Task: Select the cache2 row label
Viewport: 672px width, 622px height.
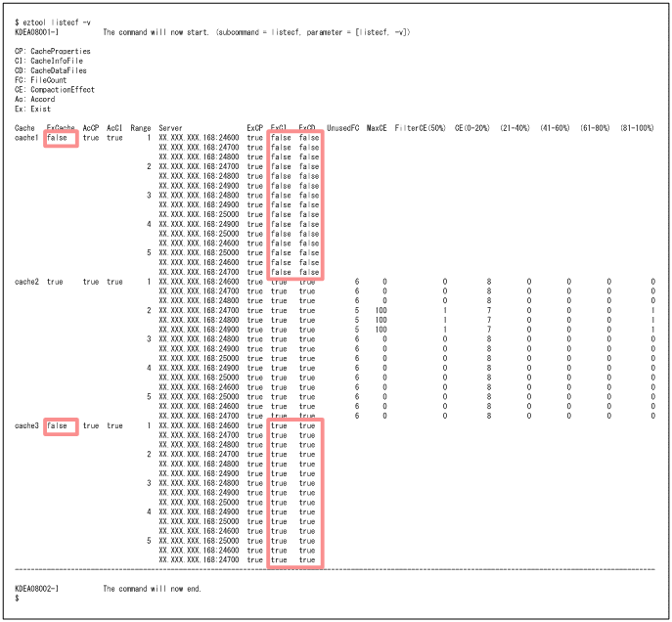Action: [x=26, y=282]
